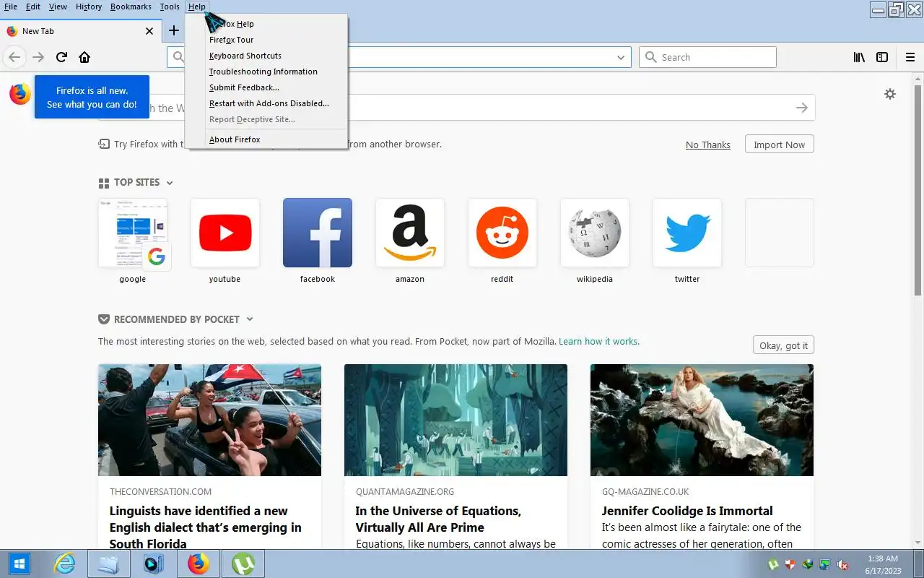924x578 pixels.
Task: Open In the Universe of Equations article
Action: (438, 519)
